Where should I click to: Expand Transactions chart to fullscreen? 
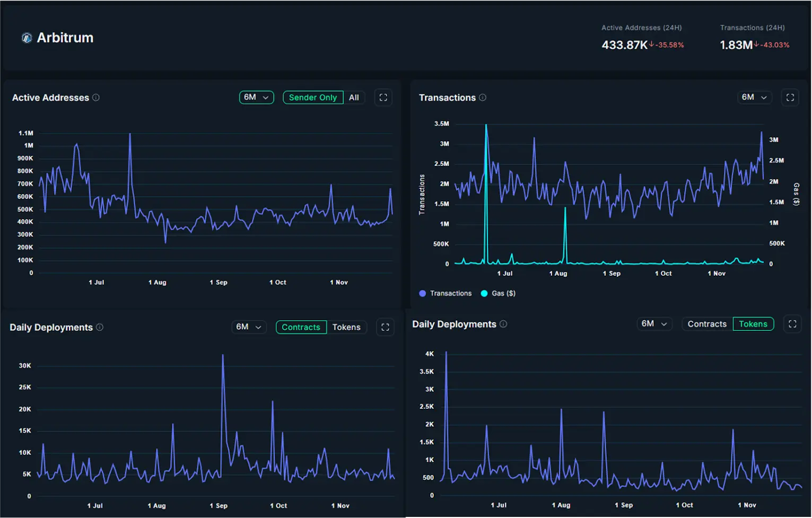click(790, 98)
